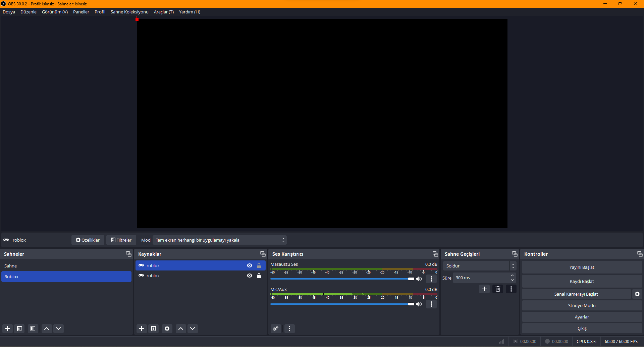Open scene filters icon in Sahneler panel
This screenshot has height=347, width=644.
[x=33, y=329]
